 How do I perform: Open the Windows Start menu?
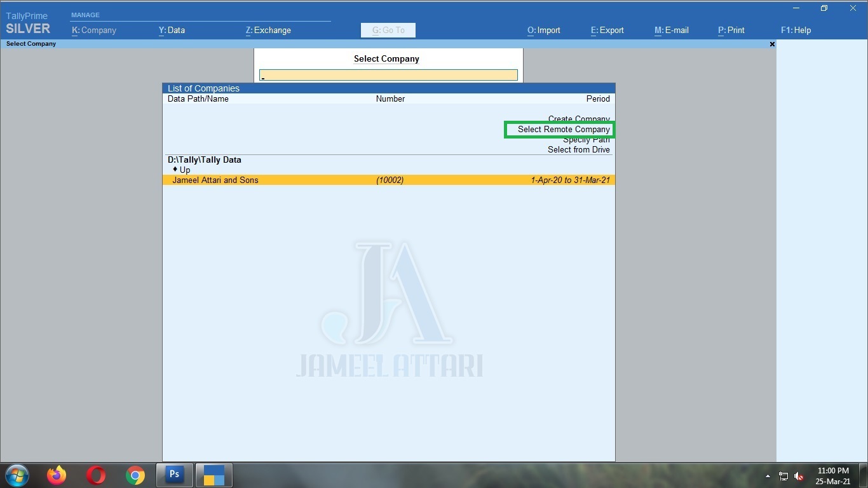click(17, 475)
